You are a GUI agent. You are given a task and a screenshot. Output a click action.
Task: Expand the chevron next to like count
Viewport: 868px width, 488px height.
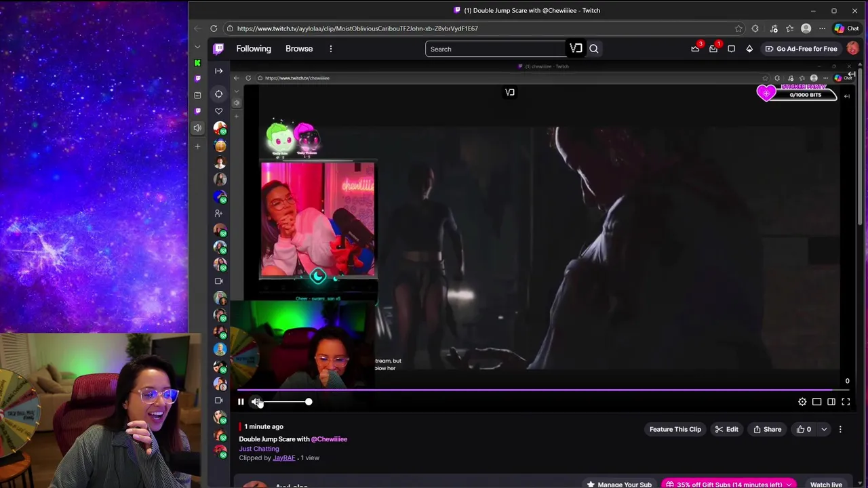coord(824,429)
